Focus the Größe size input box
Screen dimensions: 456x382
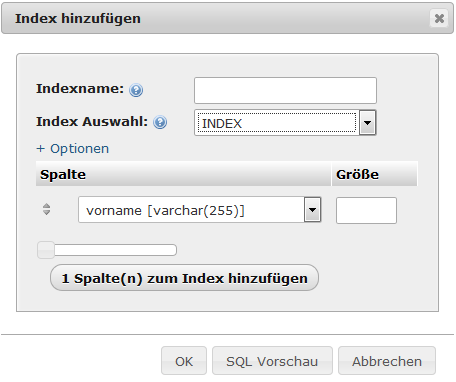(366, 210)
